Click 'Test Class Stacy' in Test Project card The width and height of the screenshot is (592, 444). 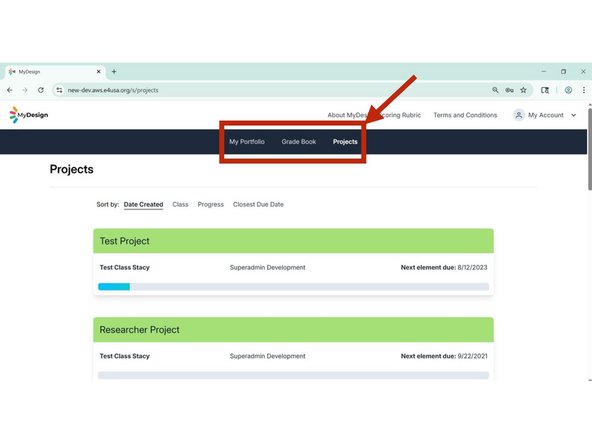coord(125,267)
